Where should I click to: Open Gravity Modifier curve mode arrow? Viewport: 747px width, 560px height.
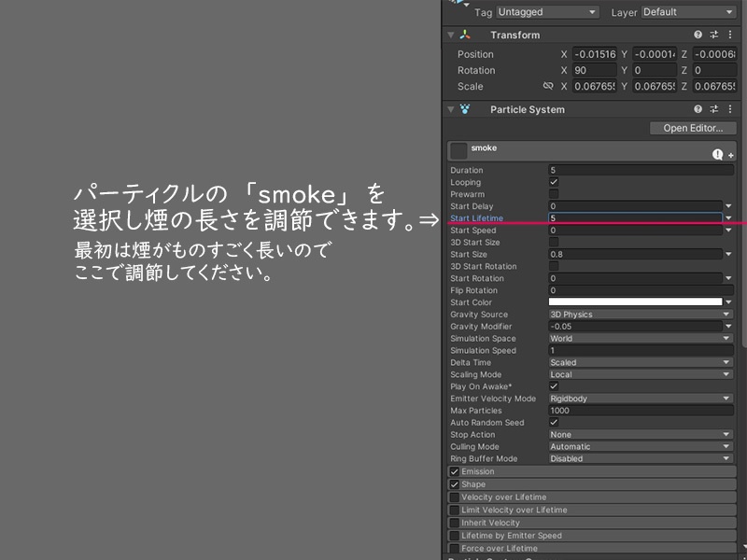[728, 326]
